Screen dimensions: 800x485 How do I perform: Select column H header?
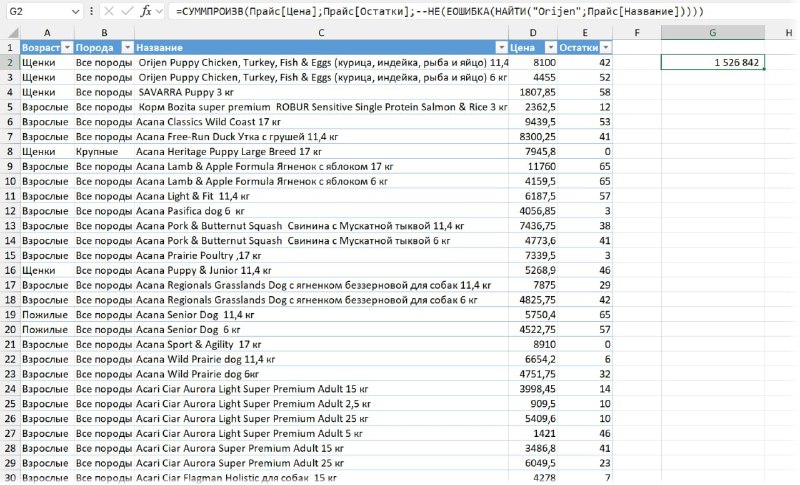click(x=788, y=33)
